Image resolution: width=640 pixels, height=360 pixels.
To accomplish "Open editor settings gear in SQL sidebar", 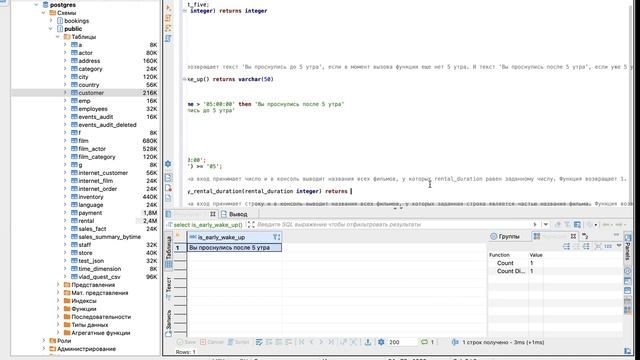I will click(168, 164).
